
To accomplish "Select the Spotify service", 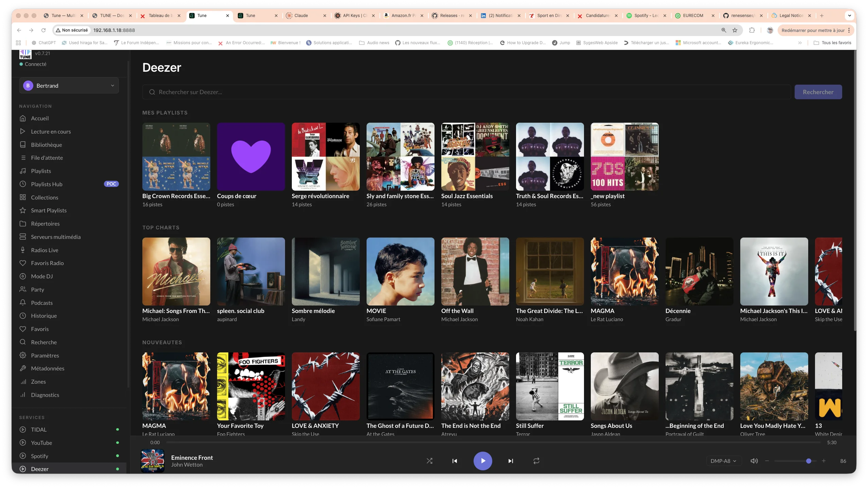I will pyautogui.click(x=69, y=456).
